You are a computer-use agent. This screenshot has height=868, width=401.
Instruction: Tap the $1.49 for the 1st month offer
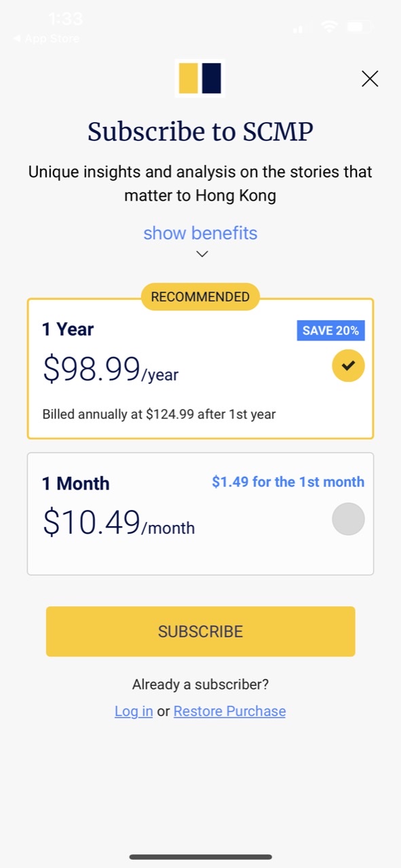point(288,482)
